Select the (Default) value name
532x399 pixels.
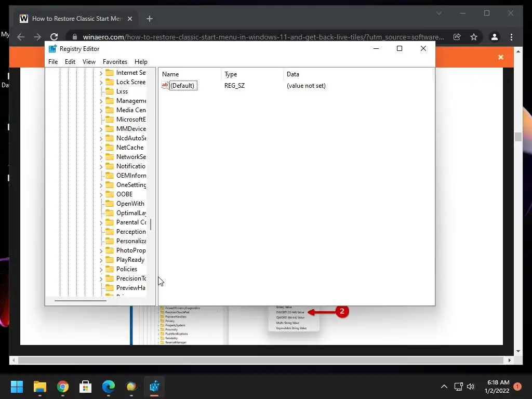click(182, 86)
